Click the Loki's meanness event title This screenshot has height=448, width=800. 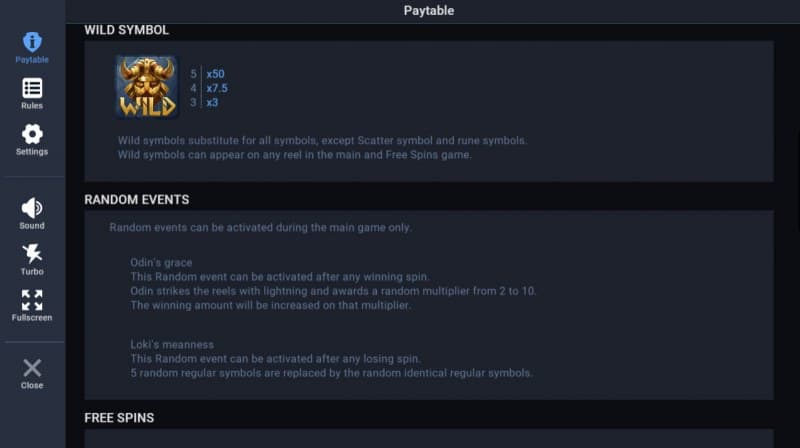172,345
